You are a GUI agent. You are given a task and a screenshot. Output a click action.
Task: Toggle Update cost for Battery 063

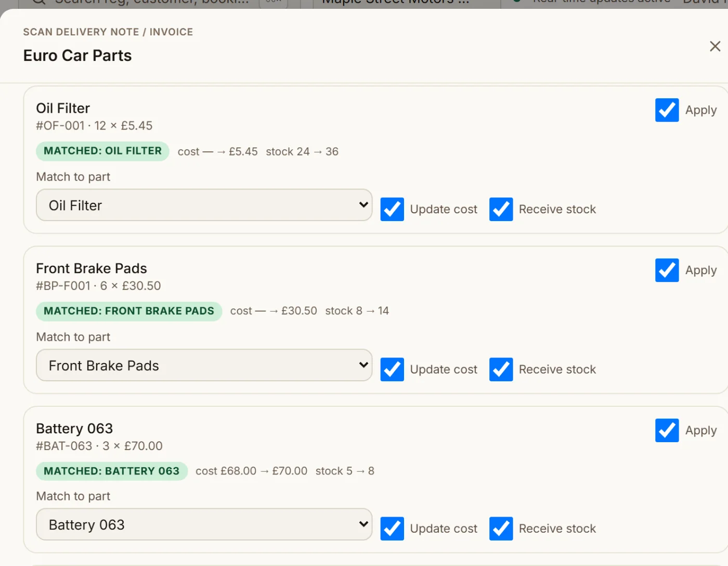click(392, 529)
